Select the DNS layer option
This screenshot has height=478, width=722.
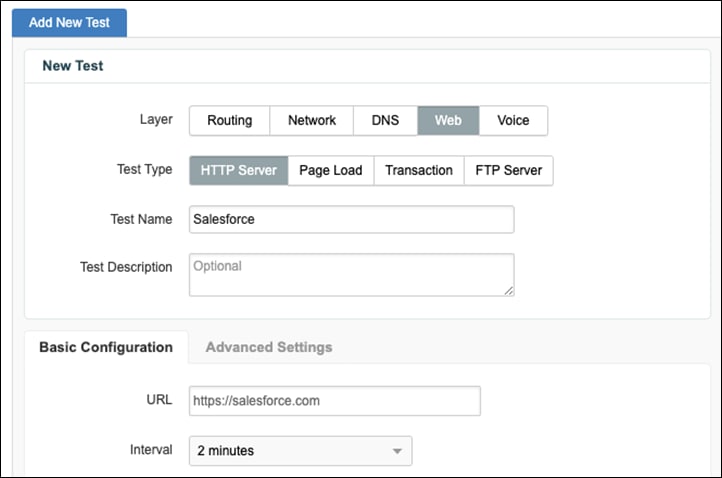tap(385, 121)
